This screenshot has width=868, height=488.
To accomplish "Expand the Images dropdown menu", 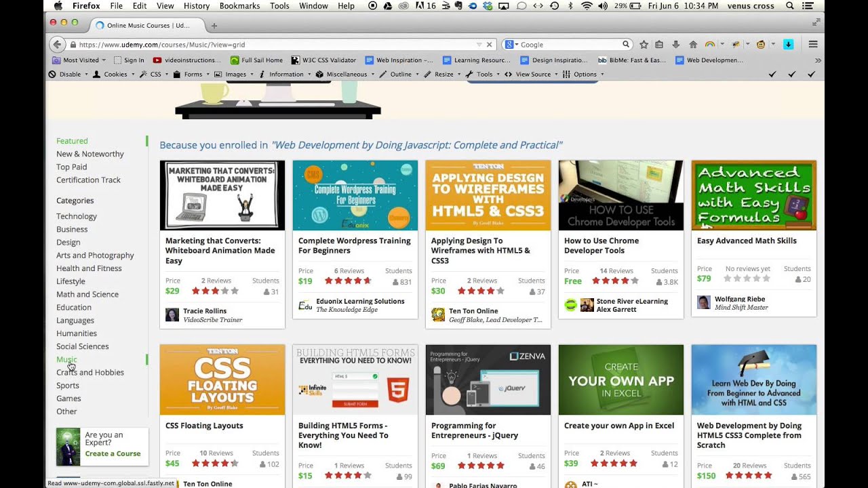I will (235, 75).
